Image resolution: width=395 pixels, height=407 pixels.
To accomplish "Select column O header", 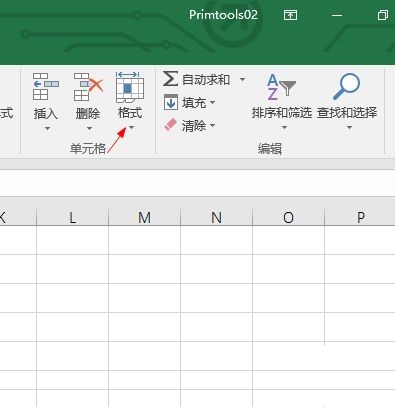I will pos(288,217).
